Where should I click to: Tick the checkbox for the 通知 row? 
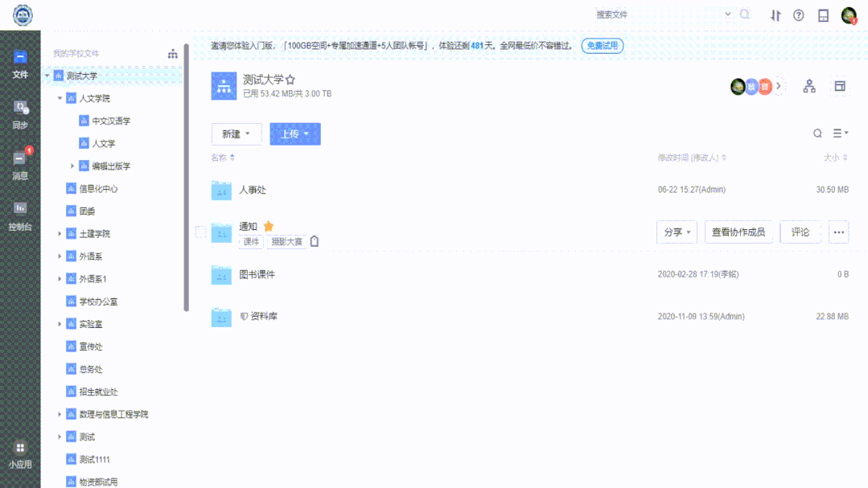pyautogui.click(x=200, y=232)
